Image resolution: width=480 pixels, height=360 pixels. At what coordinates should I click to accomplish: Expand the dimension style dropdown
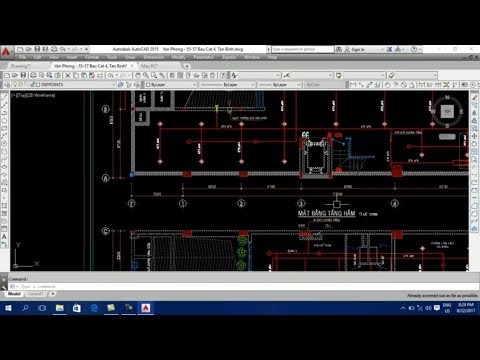(330, 75)
